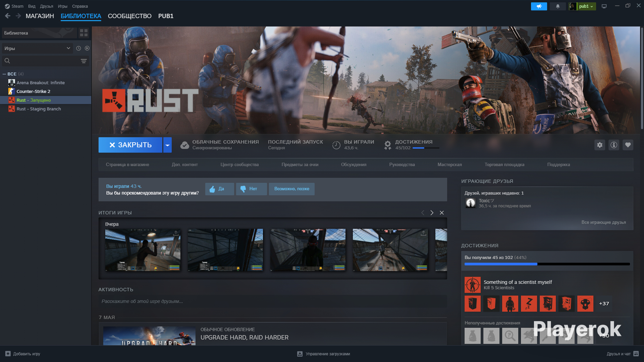The width and height of the screenshot is (644, 362).
Task: Open the Steam menu
Action: point(17,6)
